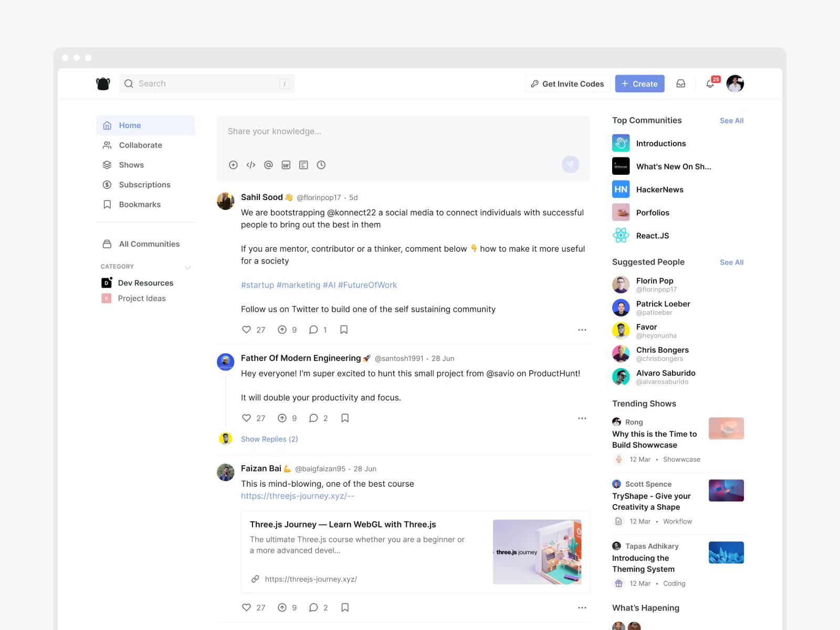Open Subscriptions from the sidebar
Image resolution: width=840 pixels, height=630 pixels.
pyautogui.click(x=144, y=185)
